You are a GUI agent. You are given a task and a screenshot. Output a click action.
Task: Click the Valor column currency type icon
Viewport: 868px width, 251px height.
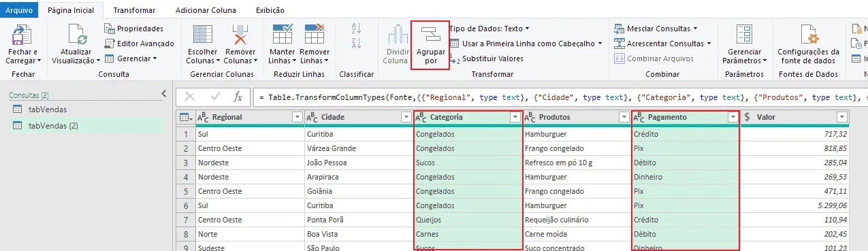748,117
